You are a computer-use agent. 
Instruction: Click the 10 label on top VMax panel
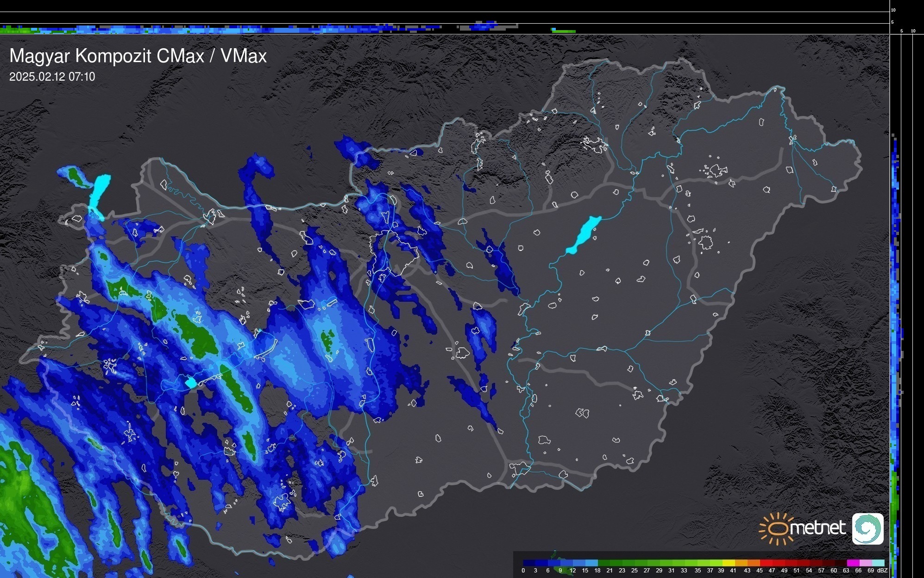(x=893, y=10)
